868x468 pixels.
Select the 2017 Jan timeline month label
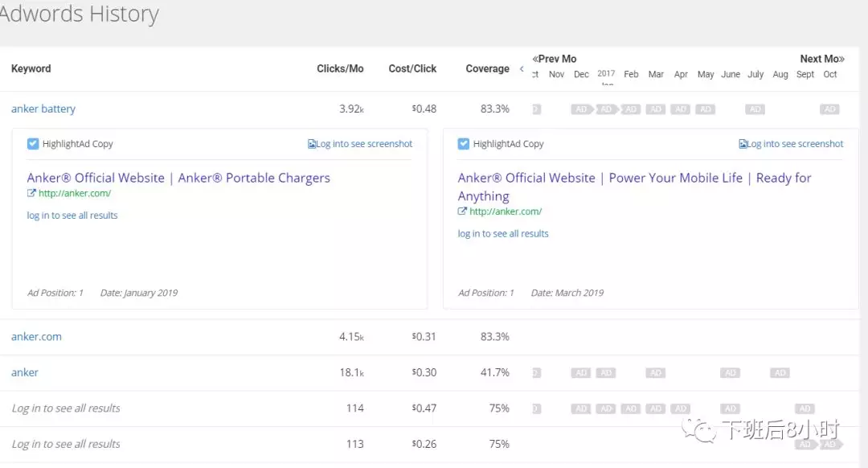click(606, 75)
